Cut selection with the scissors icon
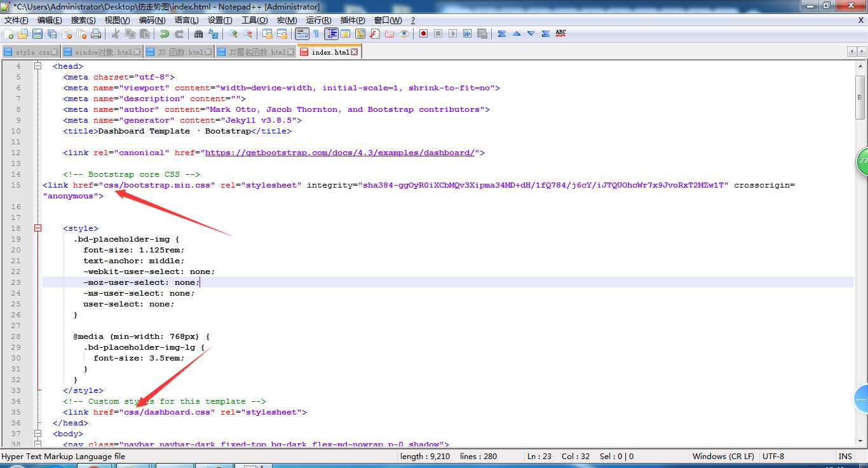Viewport: 868px width, 468px height. point(116,34)
